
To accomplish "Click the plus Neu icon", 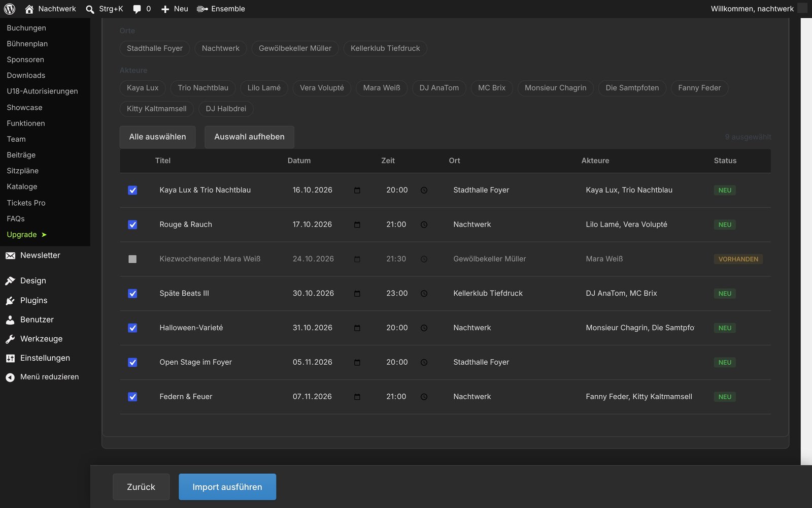I will click(165, 9).
